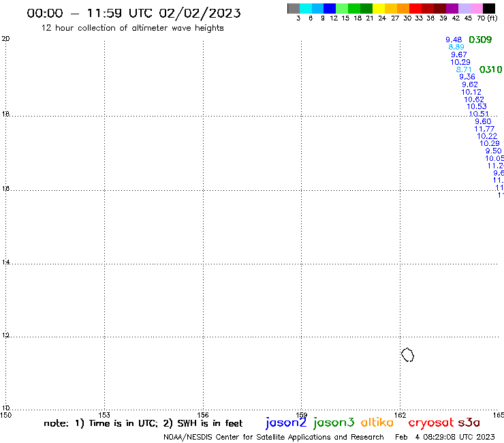This screenshot has width=504, height=443.
Task: Click the Feb 4 08:29:08 UTC 2023 timestamp
Action: 445,437
